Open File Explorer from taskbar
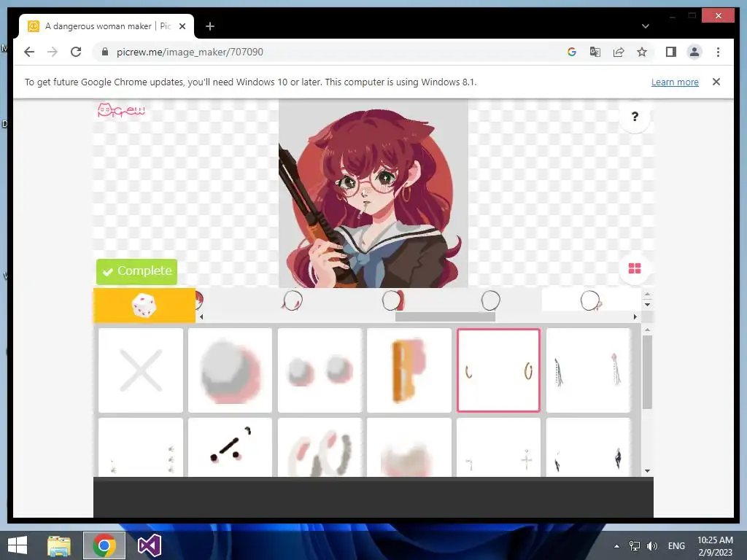This screenshot has width=747, height=560. pos(59,545)
